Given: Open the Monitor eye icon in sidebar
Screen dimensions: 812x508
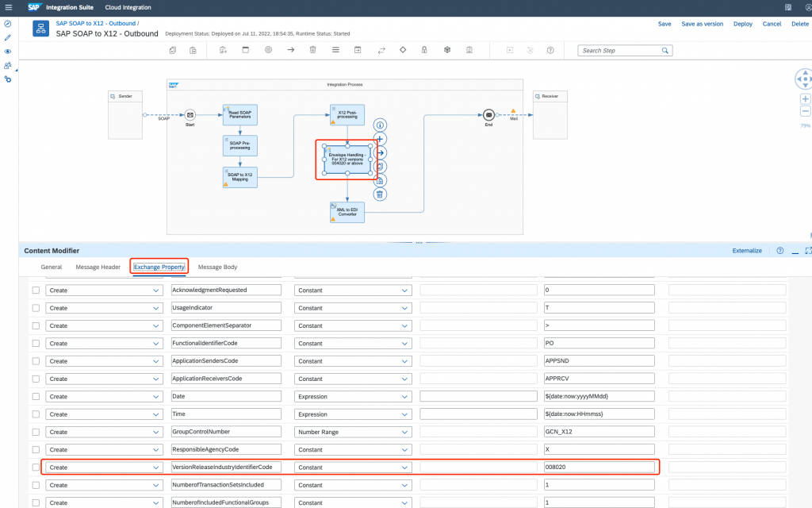Looking at the screenshot, I should (8, 52).
